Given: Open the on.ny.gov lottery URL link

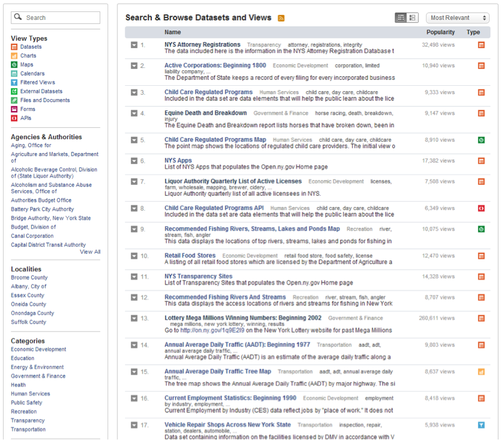Looking at the screenshot, I should pos(212,331).
